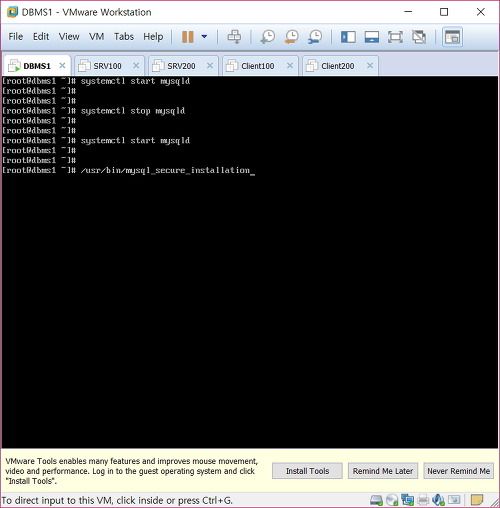
Task: Click the VMware Workstation title bar icon
Action: [12, 12]
